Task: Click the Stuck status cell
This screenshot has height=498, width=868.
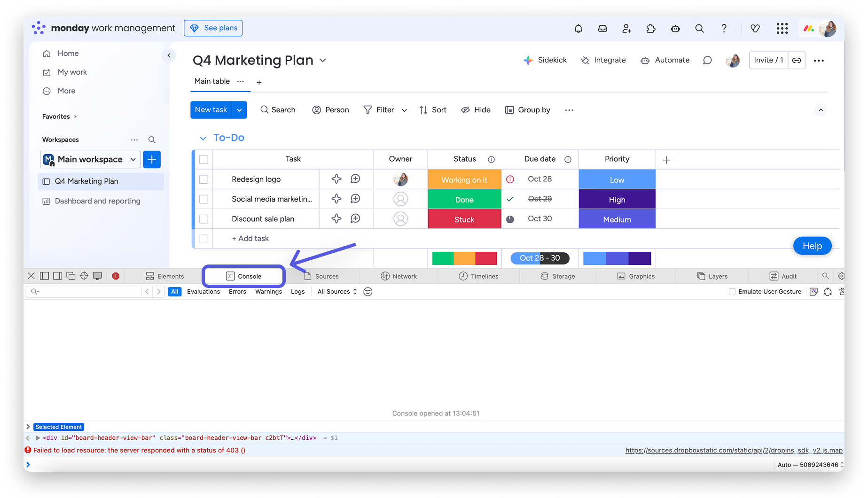Action: 464,219
